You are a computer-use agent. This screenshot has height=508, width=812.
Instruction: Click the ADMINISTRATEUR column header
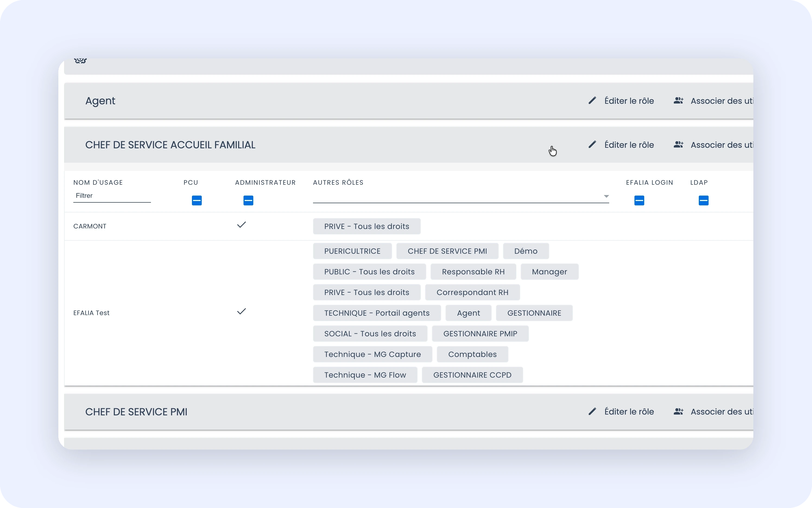265,183
